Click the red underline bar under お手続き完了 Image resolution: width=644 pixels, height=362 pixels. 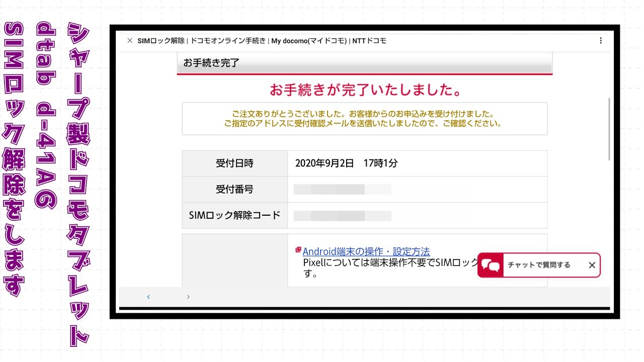(364, 74)
